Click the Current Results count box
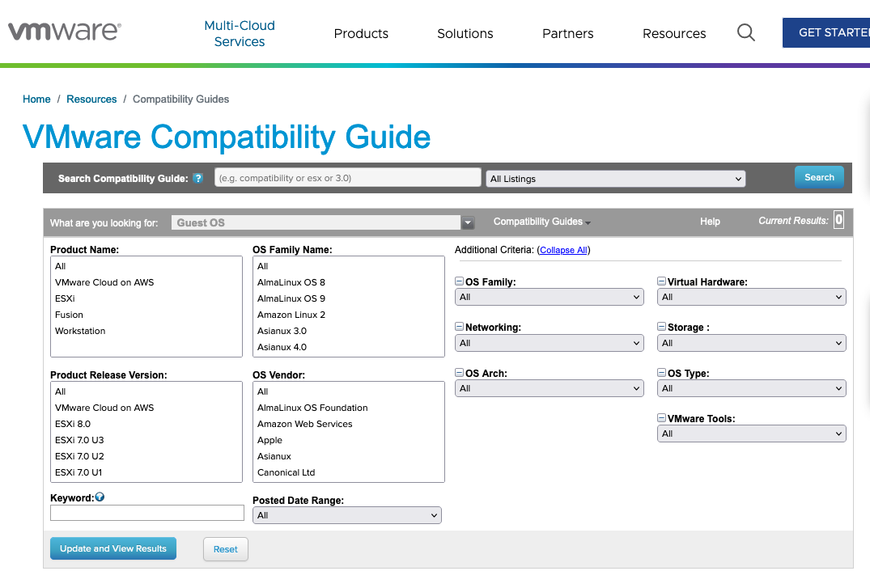 click(838, 220)
